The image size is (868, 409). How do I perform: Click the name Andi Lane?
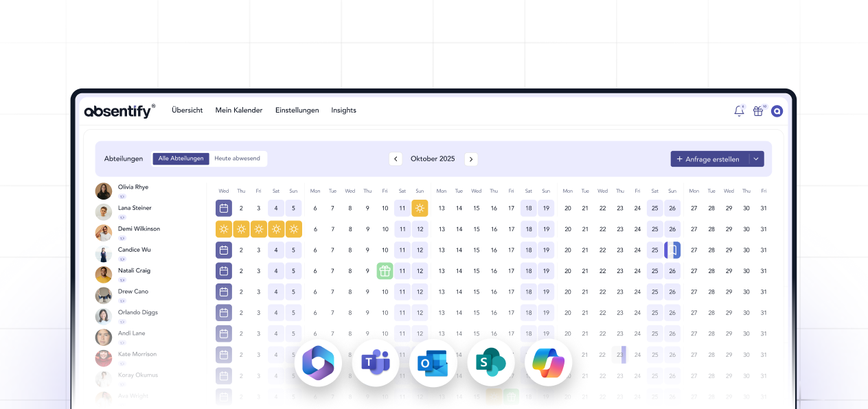click(132, 334)
